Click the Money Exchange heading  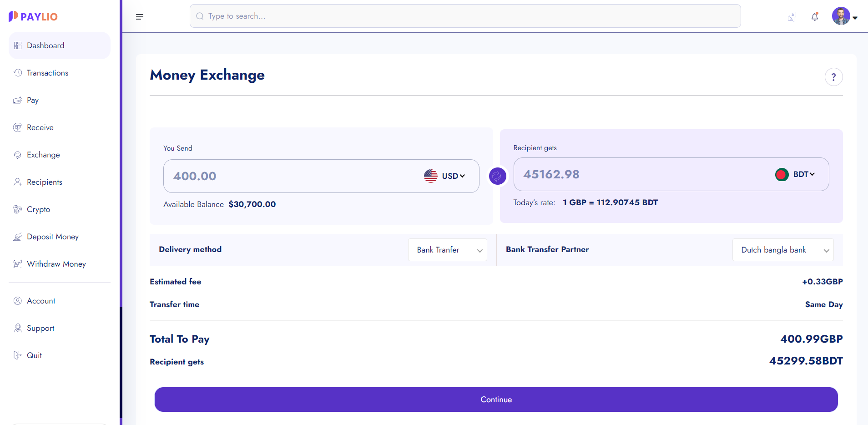click(x=207, y=75)
